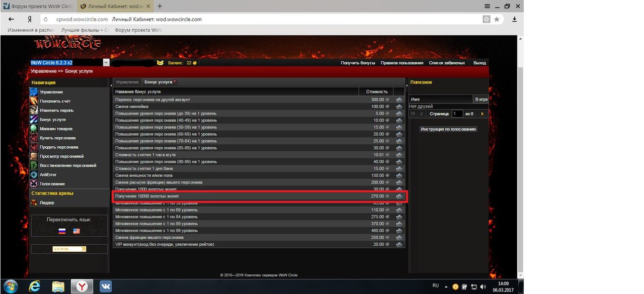Select Купить персонажа in navigation

point(57,138)
